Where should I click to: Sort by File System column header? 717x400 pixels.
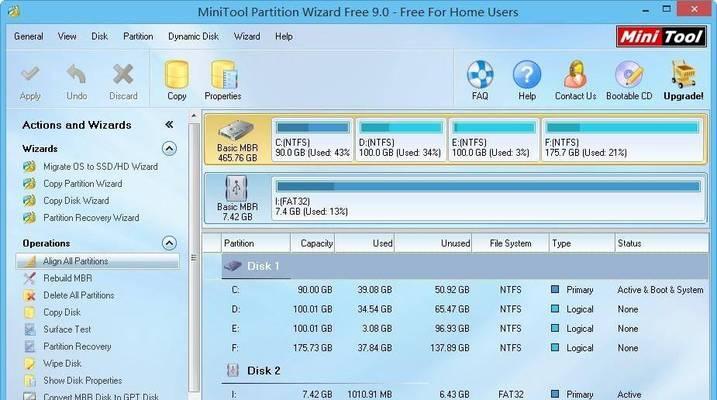click(510, 243)
